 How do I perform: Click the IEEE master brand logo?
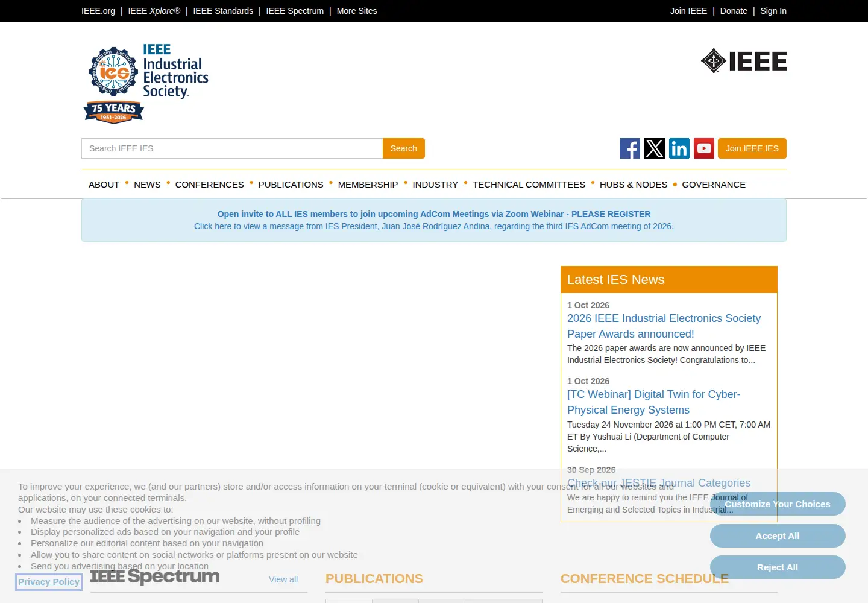point(744,61)
